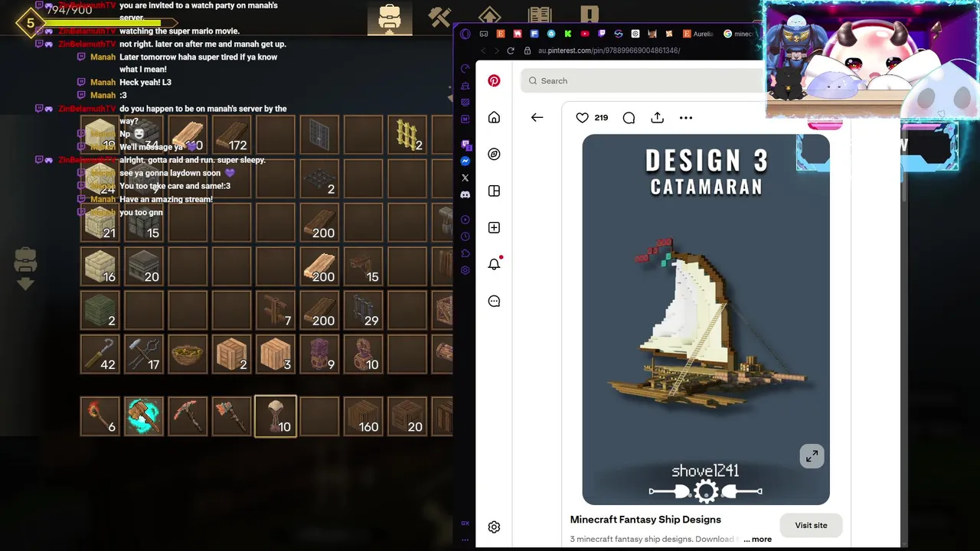980x551 pixels.
Task: Click the inventory item stack of 29
Action: (363, 310)
